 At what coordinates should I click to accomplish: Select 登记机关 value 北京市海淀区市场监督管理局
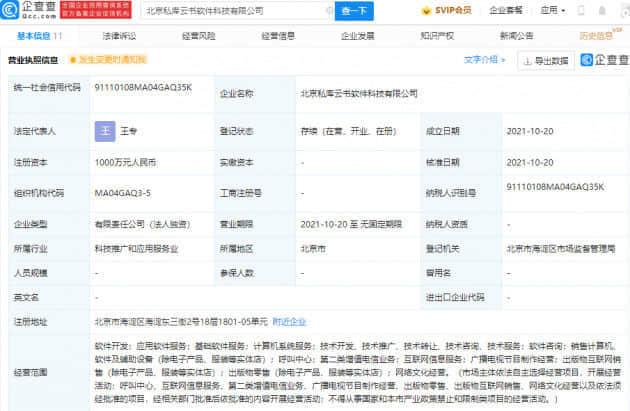(x=561, y=249)
